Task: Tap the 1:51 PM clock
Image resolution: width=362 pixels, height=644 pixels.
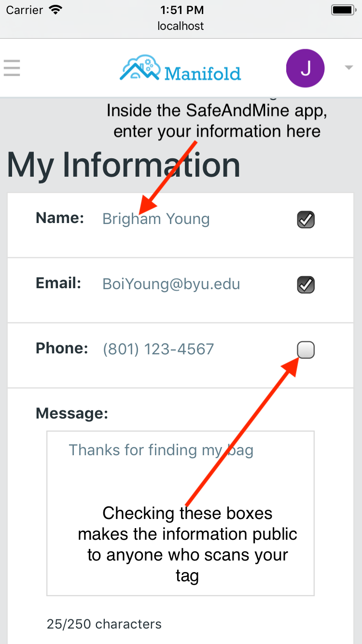Action: (x=181, y=10)
